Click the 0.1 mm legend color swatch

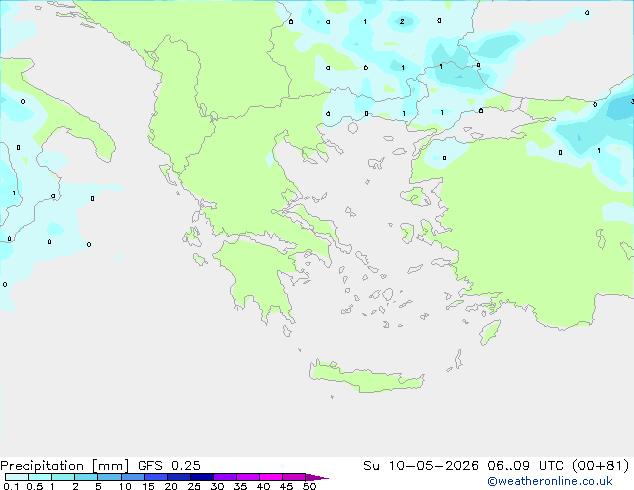pyautogui.click(x=17, y=477)
